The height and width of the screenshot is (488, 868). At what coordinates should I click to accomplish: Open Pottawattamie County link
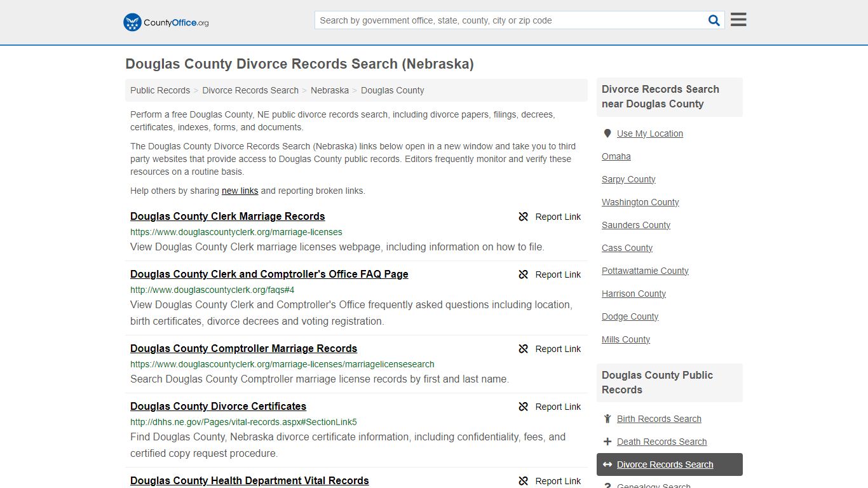(645, 271)
